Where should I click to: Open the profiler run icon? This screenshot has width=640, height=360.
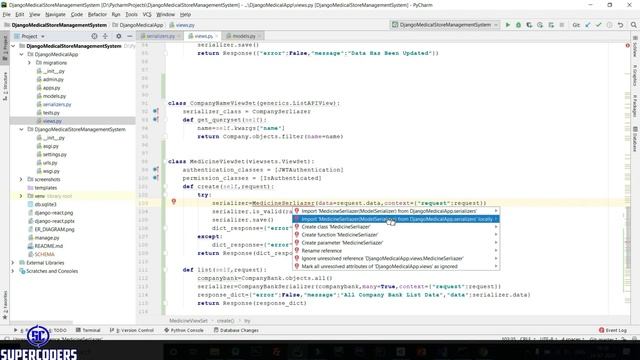[540, 25]
